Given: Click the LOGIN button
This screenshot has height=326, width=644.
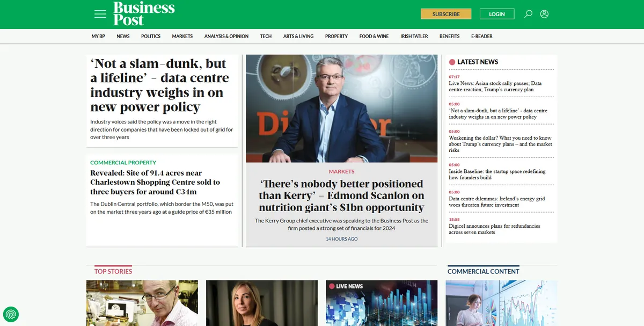Looking at the screenshot, I should point(497,14).
